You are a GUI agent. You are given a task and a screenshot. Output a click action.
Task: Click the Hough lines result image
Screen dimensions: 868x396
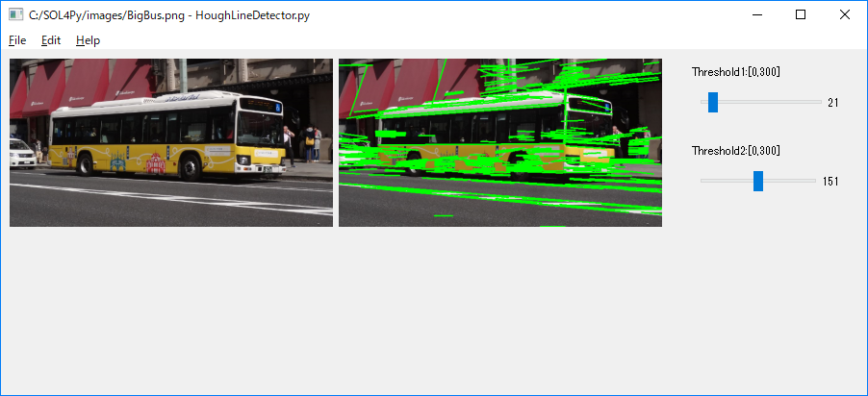[x=499, y=142]
